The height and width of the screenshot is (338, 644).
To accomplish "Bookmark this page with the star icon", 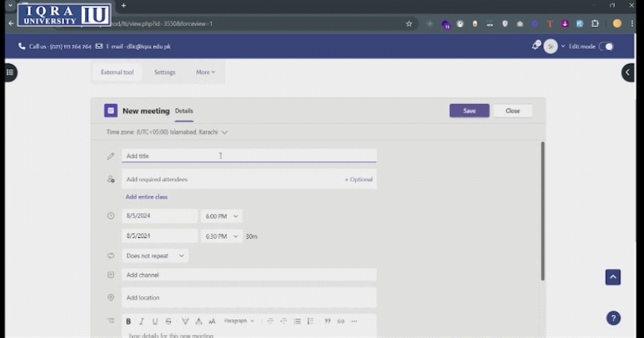I will pyautogui.click(x=409, y=24).
